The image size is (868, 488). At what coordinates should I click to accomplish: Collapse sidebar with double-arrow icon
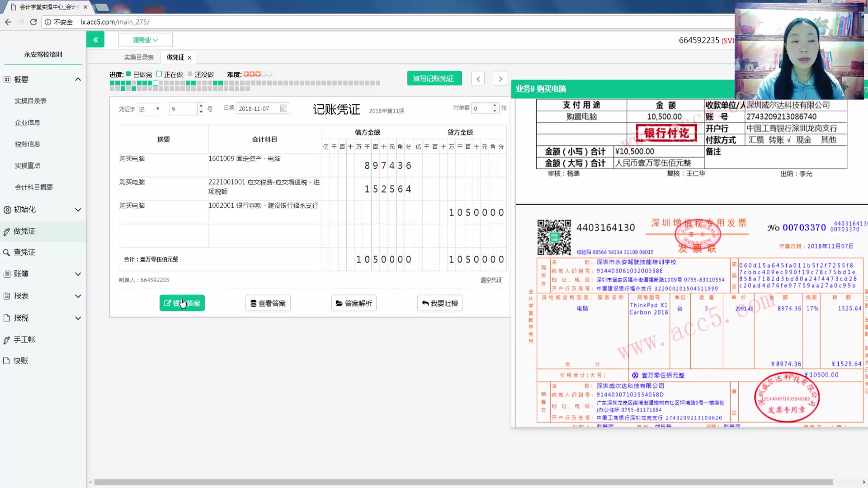point(95,40)
